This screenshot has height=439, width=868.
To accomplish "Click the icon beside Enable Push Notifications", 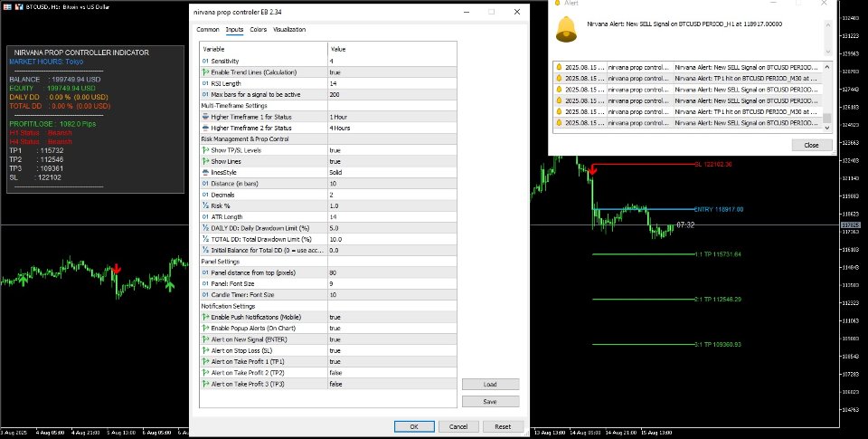I will point(205,317).
